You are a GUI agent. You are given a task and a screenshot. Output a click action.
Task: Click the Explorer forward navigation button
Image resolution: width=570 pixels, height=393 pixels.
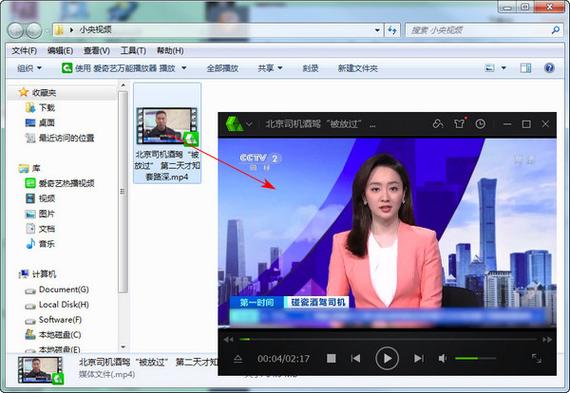pyautogui.click(x=35, y=31)
